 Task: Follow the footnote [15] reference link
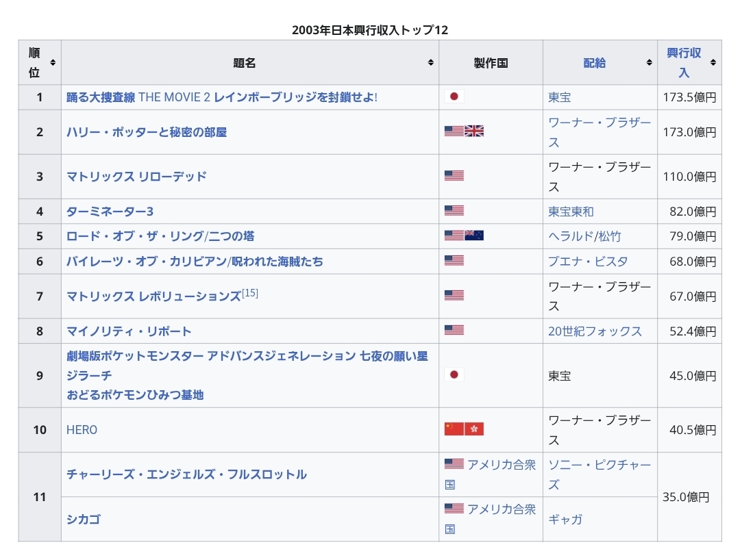[x=250, y=294]
